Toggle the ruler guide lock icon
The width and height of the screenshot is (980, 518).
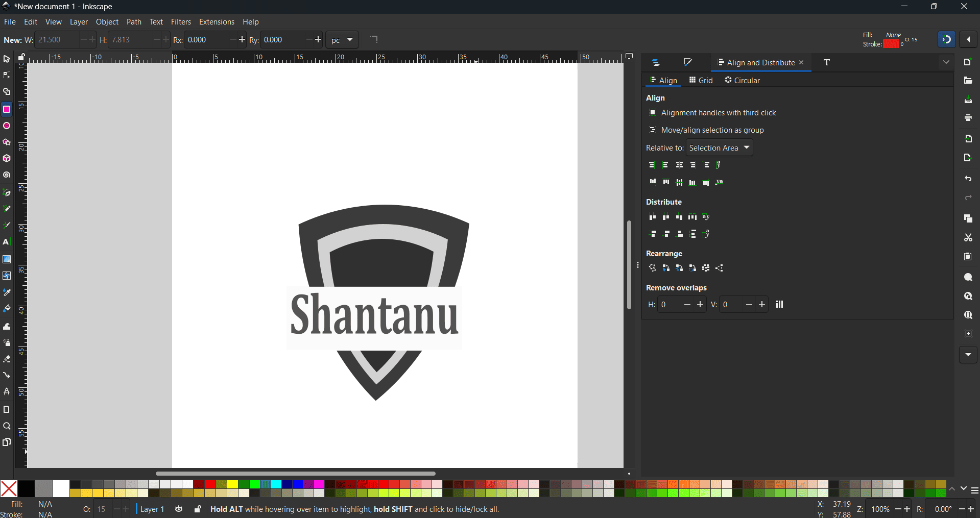pyautogui.click(x=21, y=57)
